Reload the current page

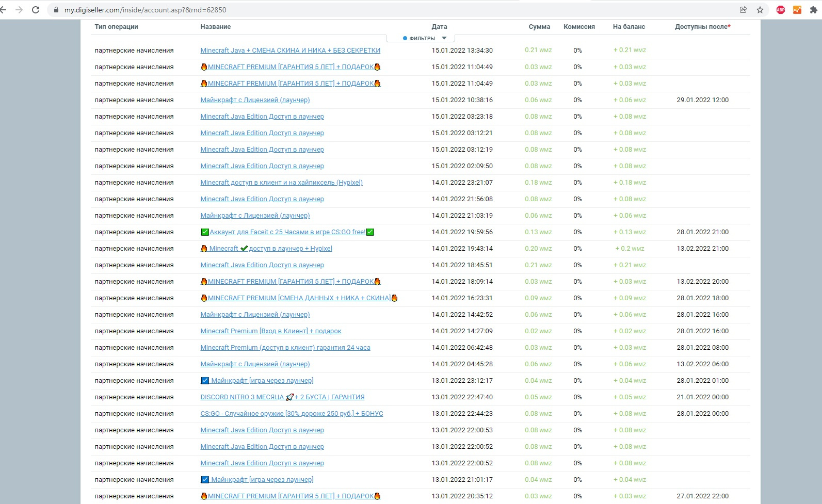coord(36,10)
